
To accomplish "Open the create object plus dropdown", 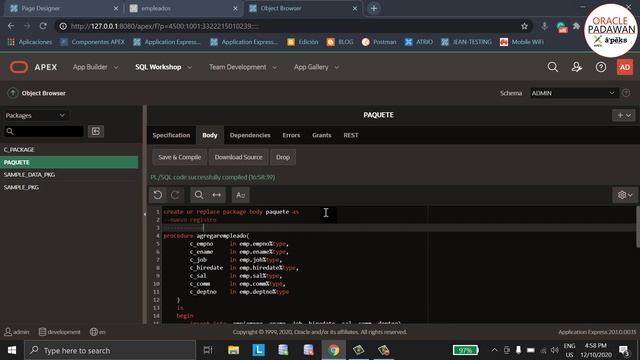I will [x=624, y=116].
